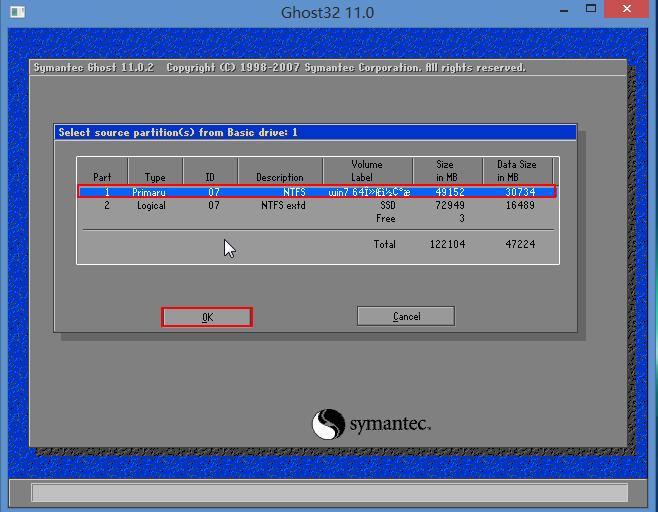Click the Total size 122104
This screenshot has width=658, height=512.
pyautogui.click(x=447, y=244)
